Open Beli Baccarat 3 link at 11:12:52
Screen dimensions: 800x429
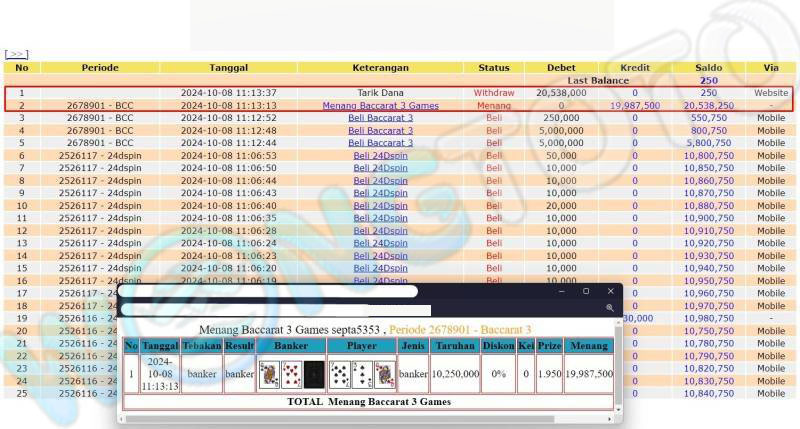click(380, 118)
